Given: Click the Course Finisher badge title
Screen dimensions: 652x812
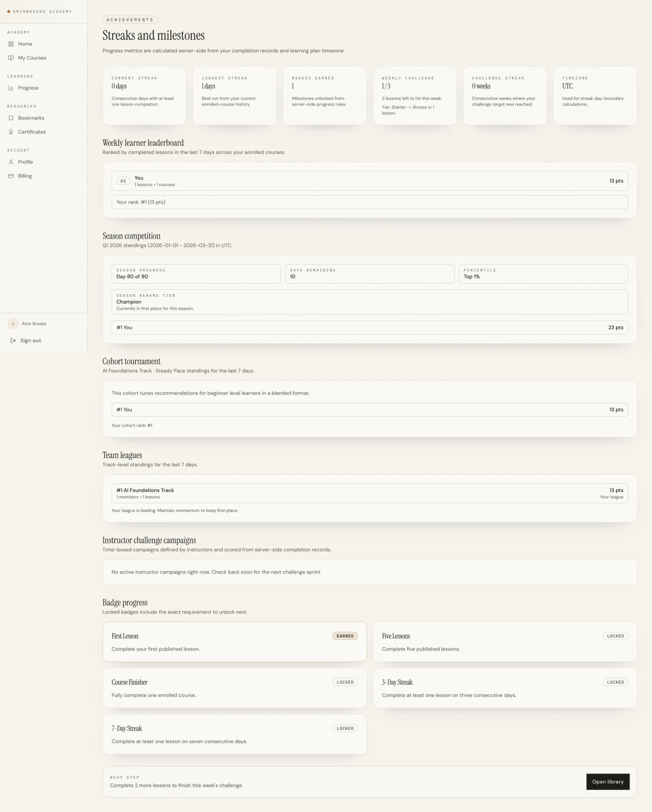Looking at the screenshot, I should (x=129, y=682).
